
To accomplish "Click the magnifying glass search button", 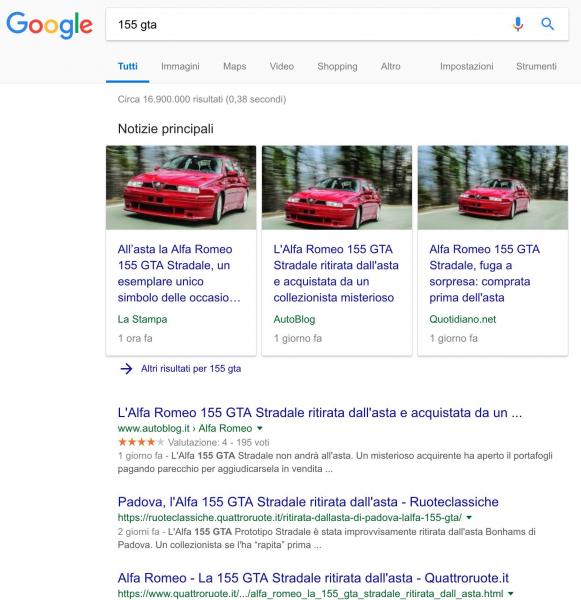I will 547,24.
